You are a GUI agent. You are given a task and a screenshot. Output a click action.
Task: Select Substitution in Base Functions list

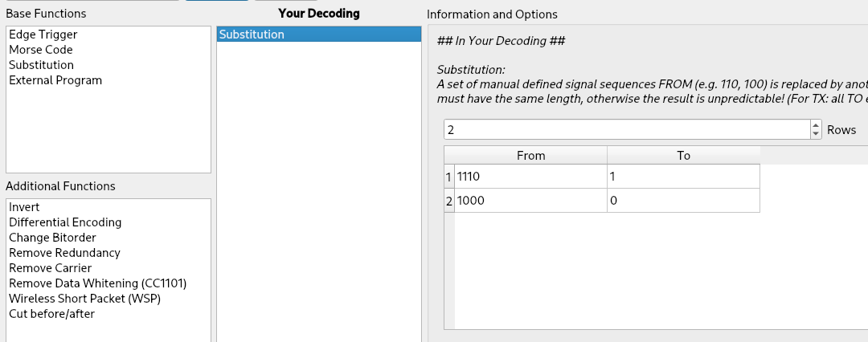point(41,65)
